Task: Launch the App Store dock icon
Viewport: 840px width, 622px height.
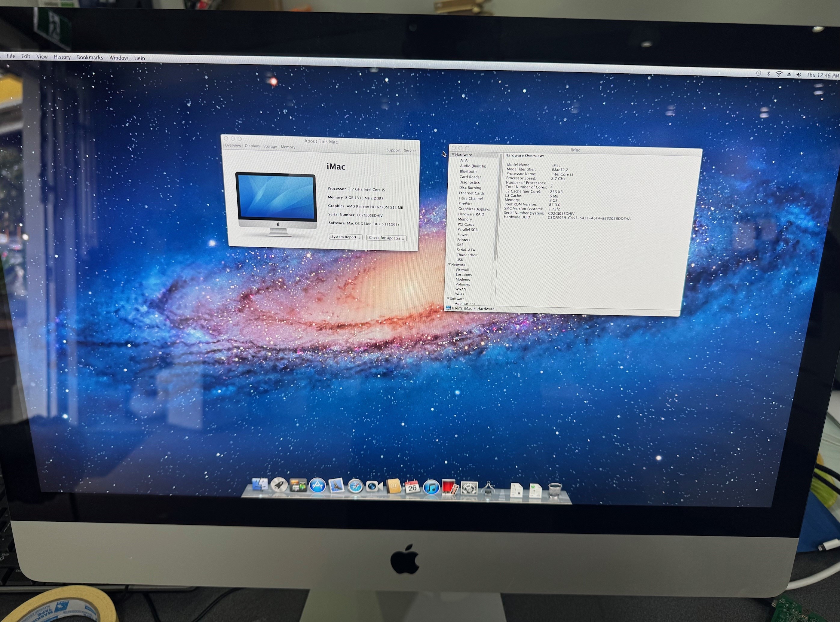Action: (317, 486)
